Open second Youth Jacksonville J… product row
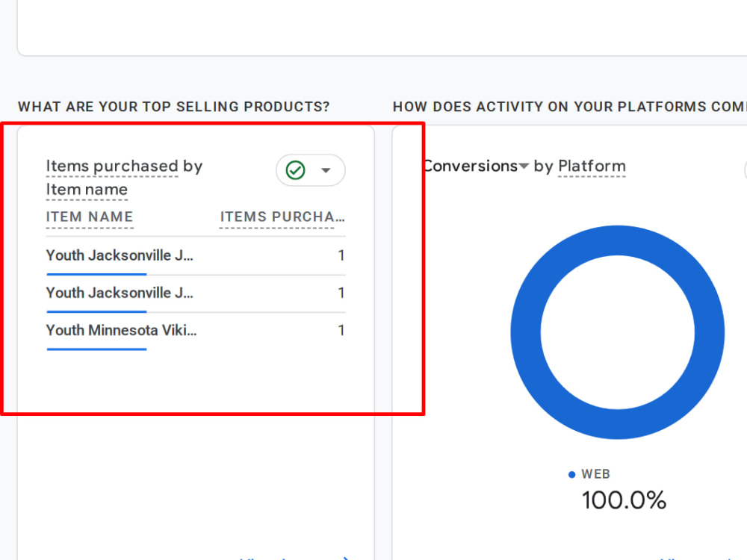Screen dimensions: 747x560 click(x=195, y=293)
